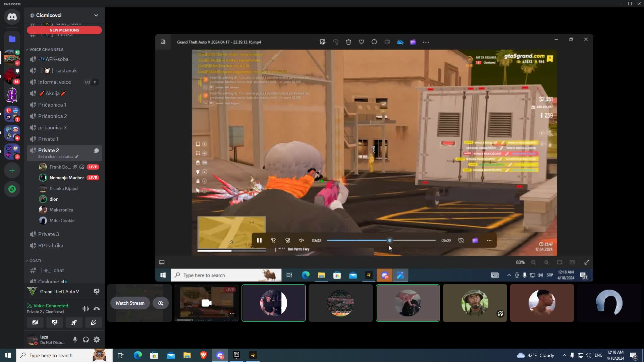Open chat for Private 2 voice channel
Viewport: 644px width, 362px height.
coord(96,150)
